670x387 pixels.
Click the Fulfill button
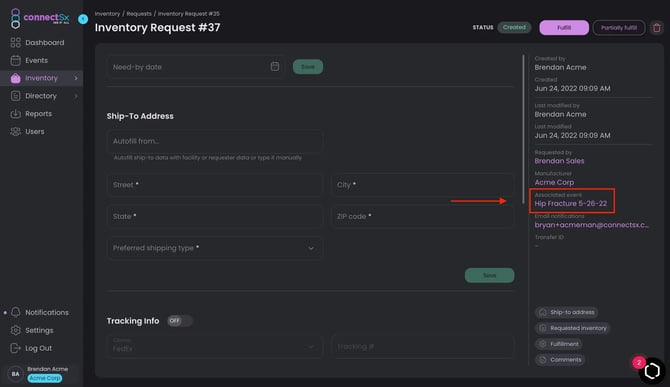[564, 28]
